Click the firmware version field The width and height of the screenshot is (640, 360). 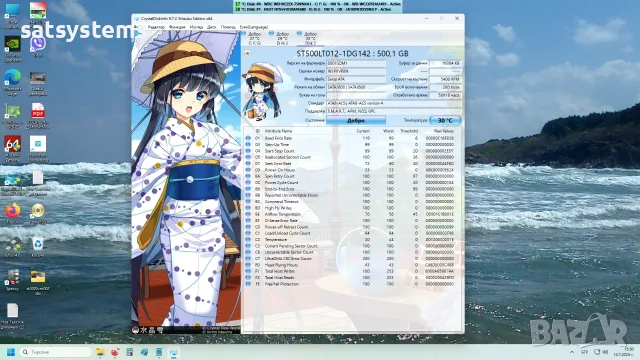coord(356,63)
